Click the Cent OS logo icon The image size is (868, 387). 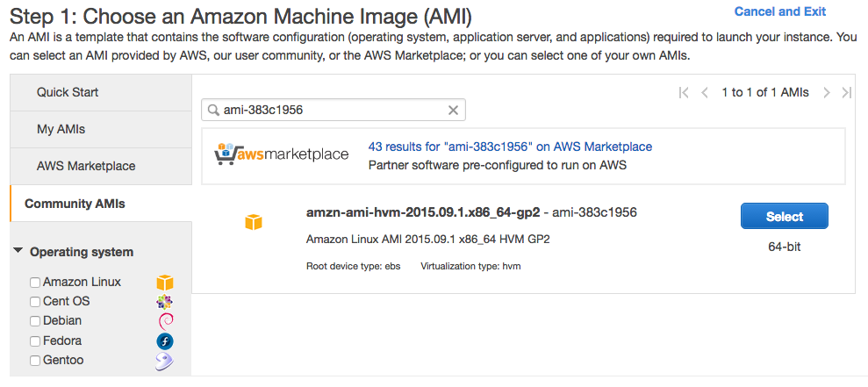tap(164, 302)
